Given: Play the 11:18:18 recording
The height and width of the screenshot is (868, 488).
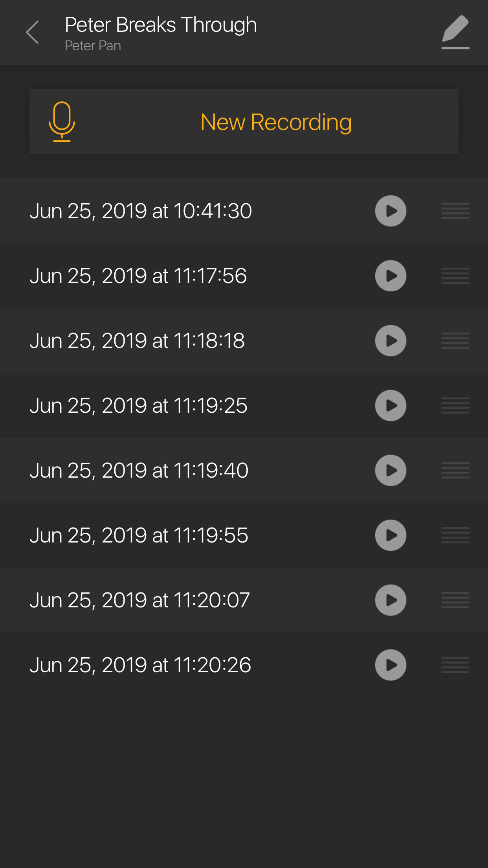Looking at the screenshot, I should click(x=391, y=341).
